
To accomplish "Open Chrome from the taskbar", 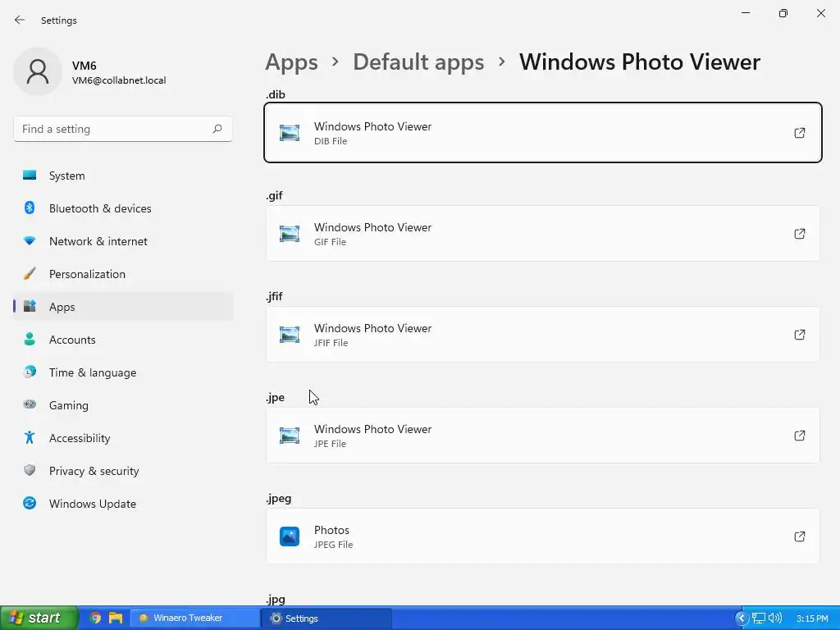I will 96,618.
